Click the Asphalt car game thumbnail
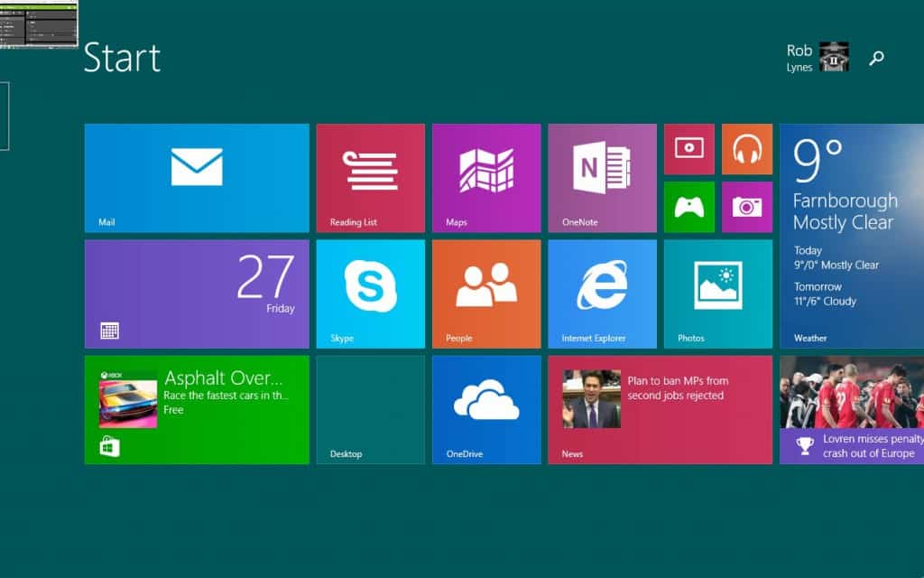The image size is (924, 578). 128,399
